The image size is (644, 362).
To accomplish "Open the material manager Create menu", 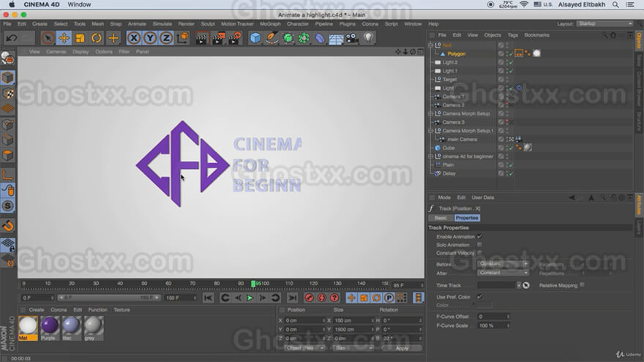I will (36, 310).
